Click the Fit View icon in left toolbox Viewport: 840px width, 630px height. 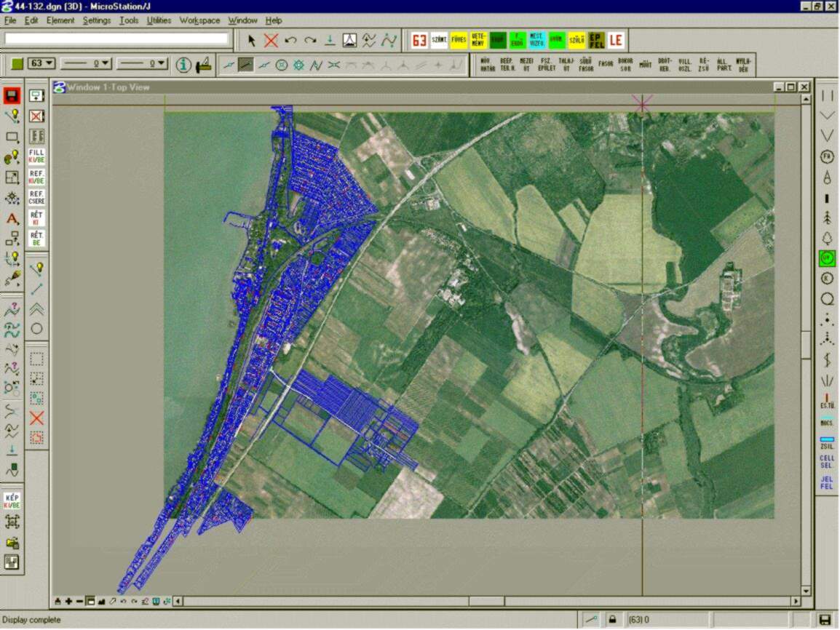point(12,522)
